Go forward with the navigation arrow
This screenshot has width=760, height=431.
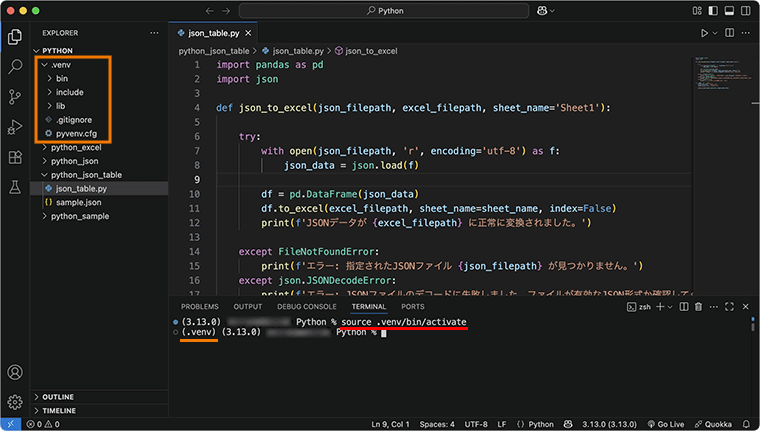[x=226, y=11]
